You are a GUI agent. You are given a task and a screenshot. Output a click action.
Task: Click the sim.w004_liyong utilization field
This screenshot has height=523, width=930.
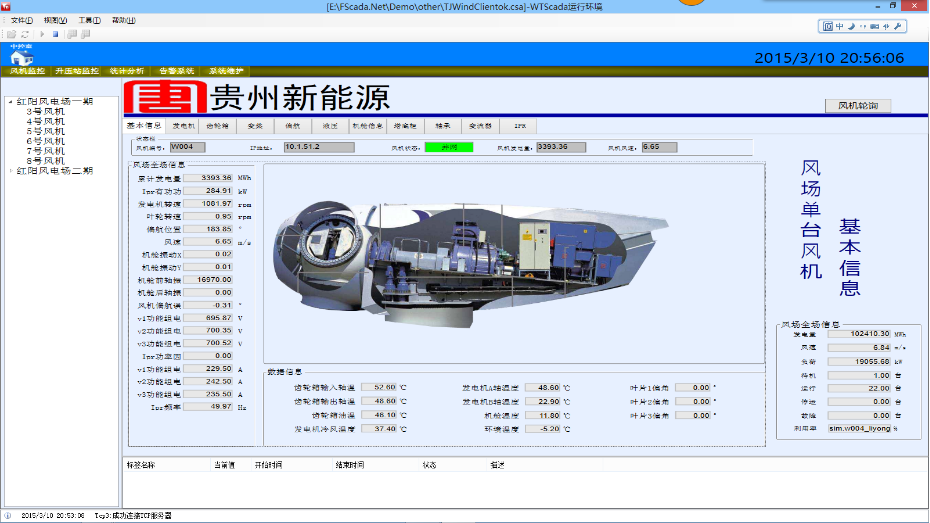[x=859, y=428]
